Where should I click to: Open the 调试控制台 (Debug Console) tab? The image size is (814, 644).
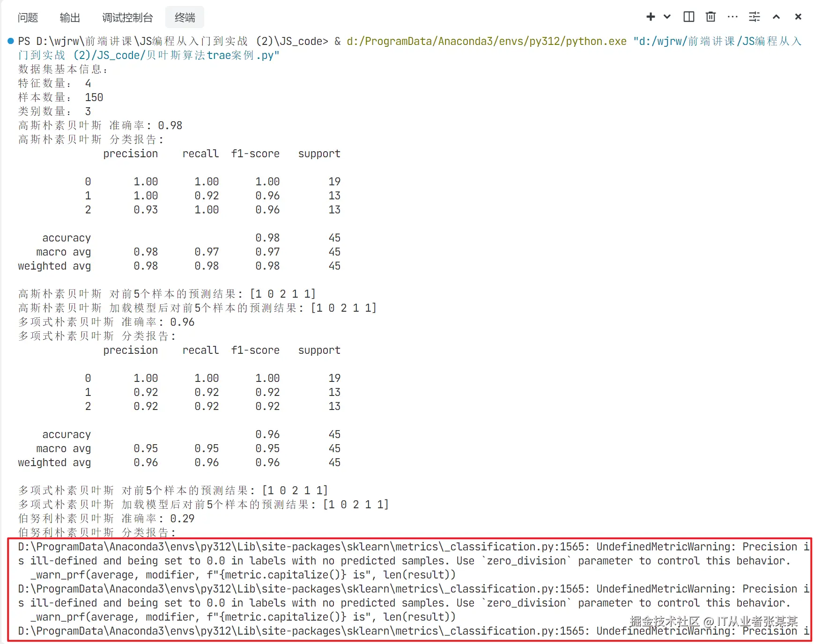click(x=127, y=18)
